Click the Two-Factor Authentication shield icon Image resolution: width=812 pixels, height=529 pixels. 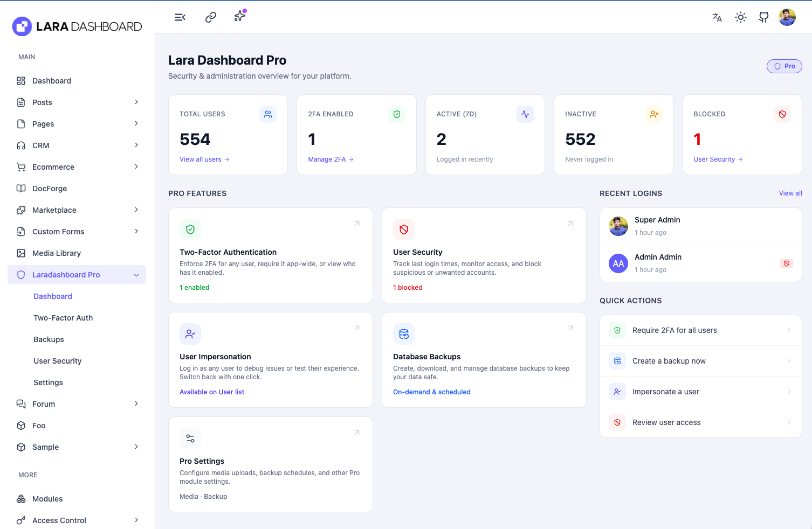pos(190,229)
